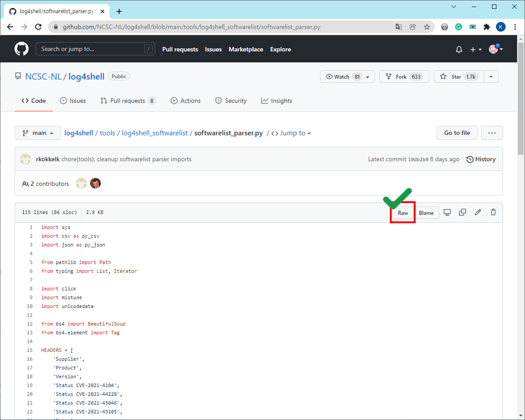Click the History clock link
Viewport: 525px width, 420px height.
click(x=481, y=159)
